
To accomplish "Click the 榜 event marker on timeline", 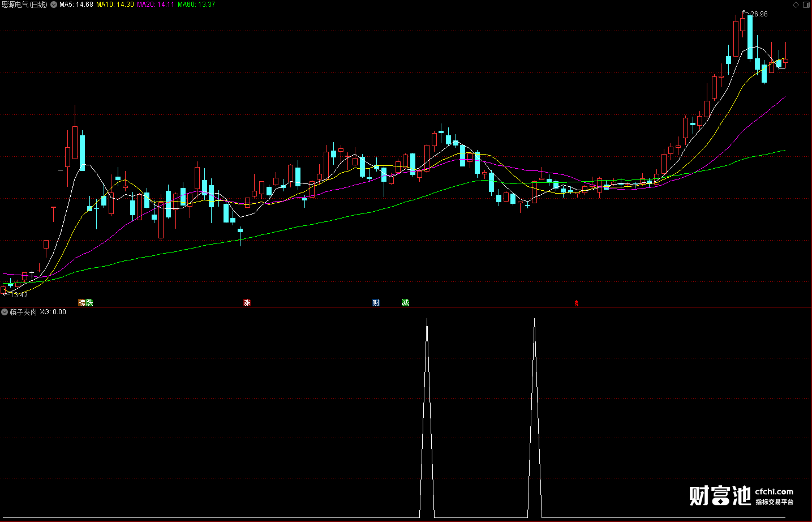I will 82,303.
